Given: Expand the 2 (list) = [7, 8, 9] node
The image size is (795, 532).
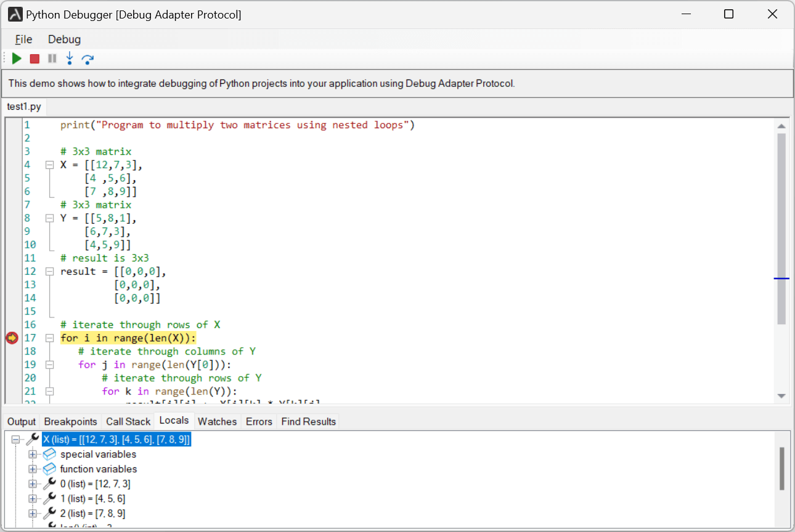Looking at the screenshot, I should click(x=33, y=514).
